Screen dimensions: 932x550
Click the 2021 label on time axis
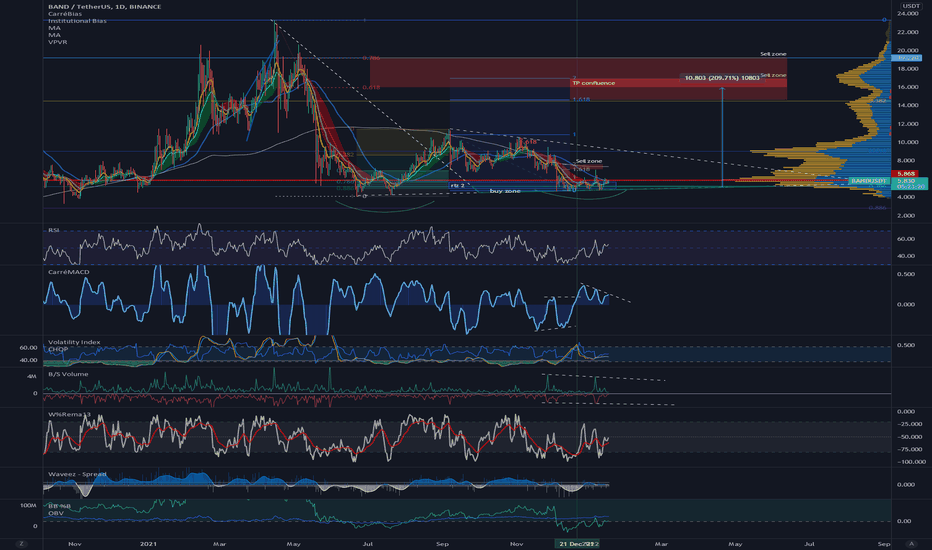pyautogui.click(x=148, y=543)
